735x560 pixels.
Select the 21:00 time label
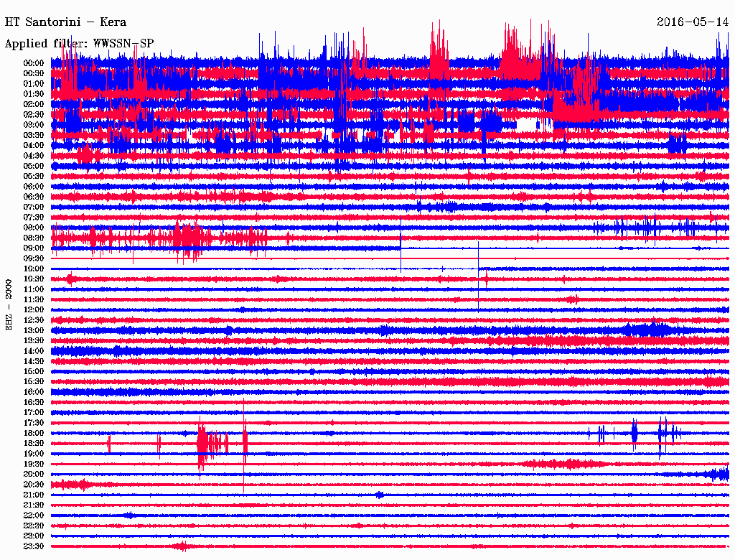pos(34,495)
